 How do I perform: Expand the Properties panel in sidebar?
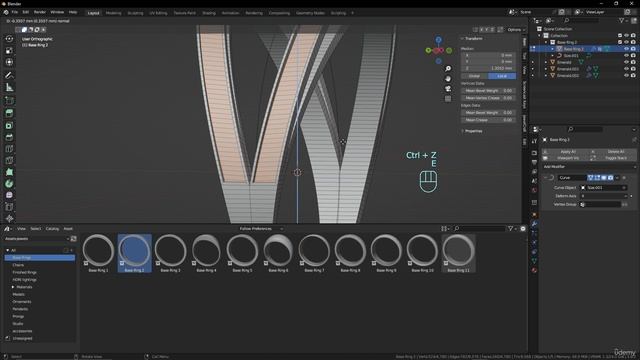click(x=463, y=131)
